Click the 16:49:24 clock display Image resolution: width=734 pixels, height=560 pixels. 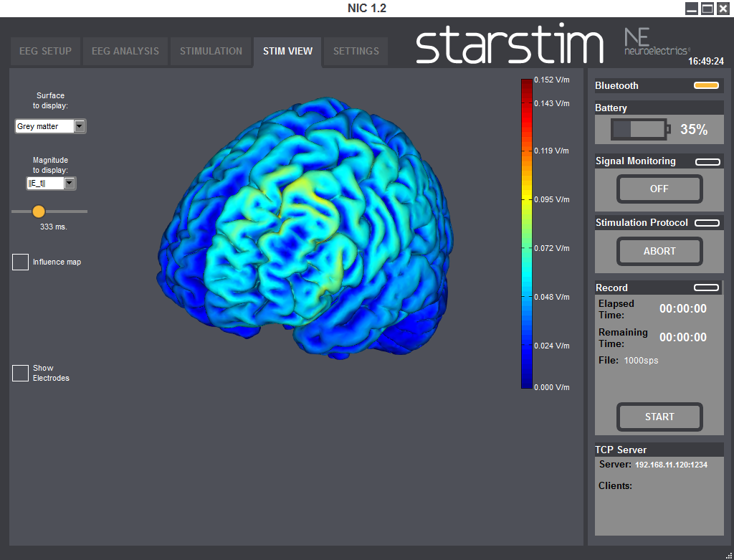706,62
